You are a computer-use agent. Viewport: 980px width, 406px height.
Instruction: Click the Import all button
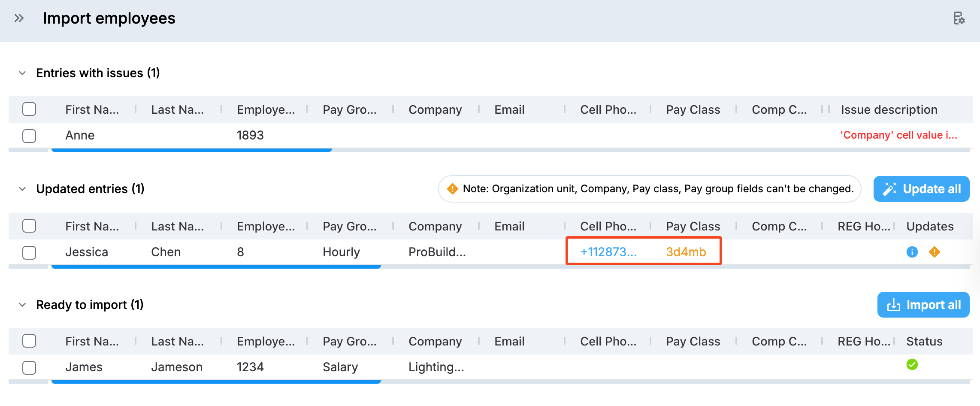923,305
